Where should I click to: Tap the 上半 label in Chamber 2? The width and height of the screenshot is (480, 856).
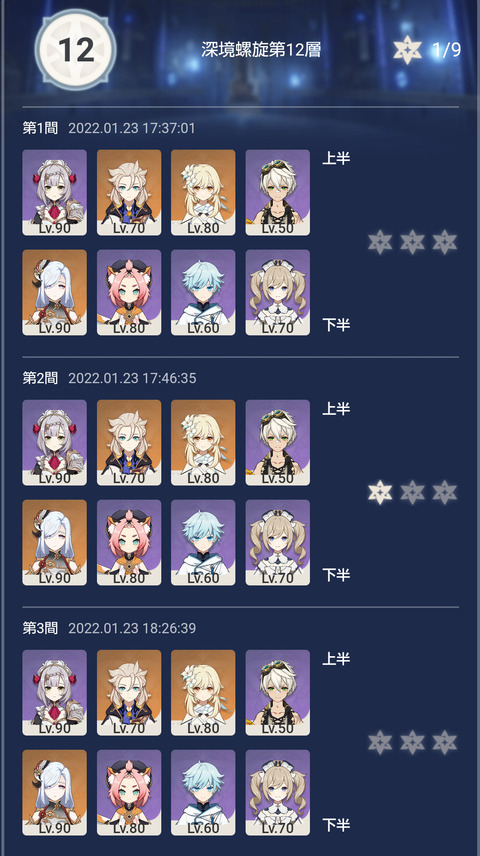point(336,409)
